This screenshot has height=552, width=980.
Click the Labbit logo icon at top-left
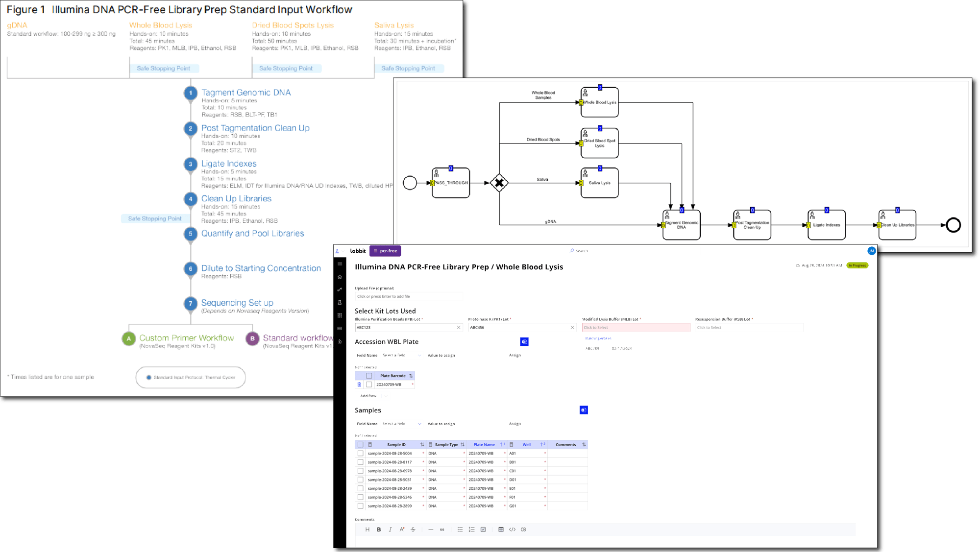pyautogui.click(x=337, y=251)
